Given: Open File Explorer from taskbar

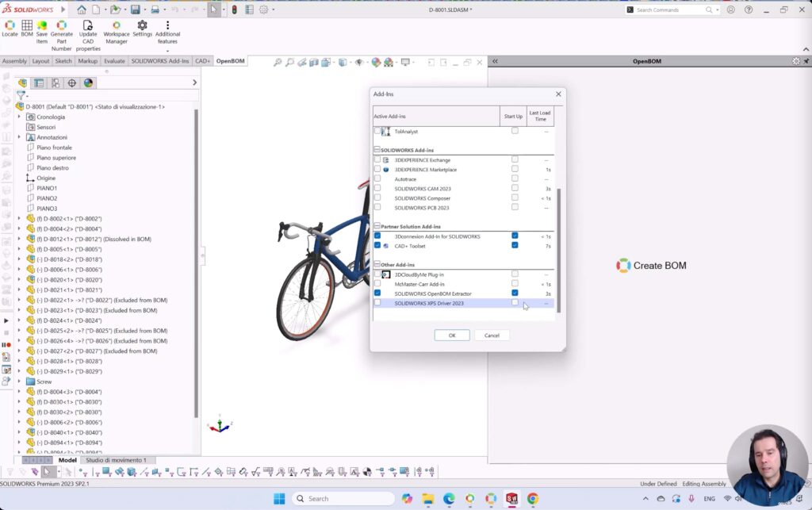Looking at the screenshot, I should click(x=427, y=499).
